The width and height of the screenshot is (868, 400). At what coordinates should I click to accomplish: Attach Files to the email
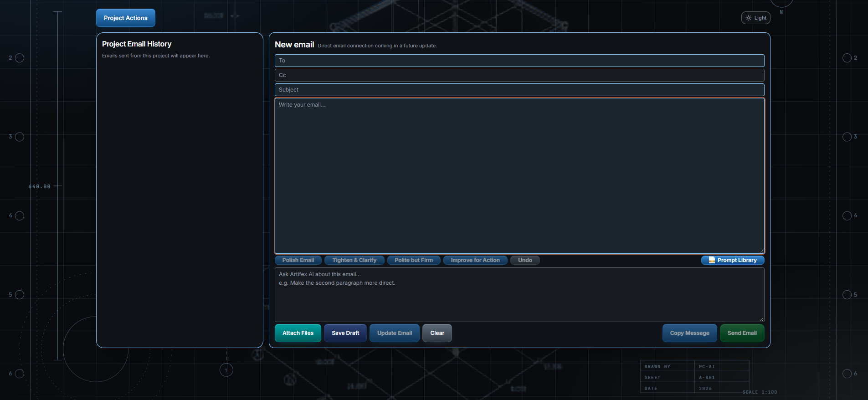pyautogui.click(x=298, y=333)
